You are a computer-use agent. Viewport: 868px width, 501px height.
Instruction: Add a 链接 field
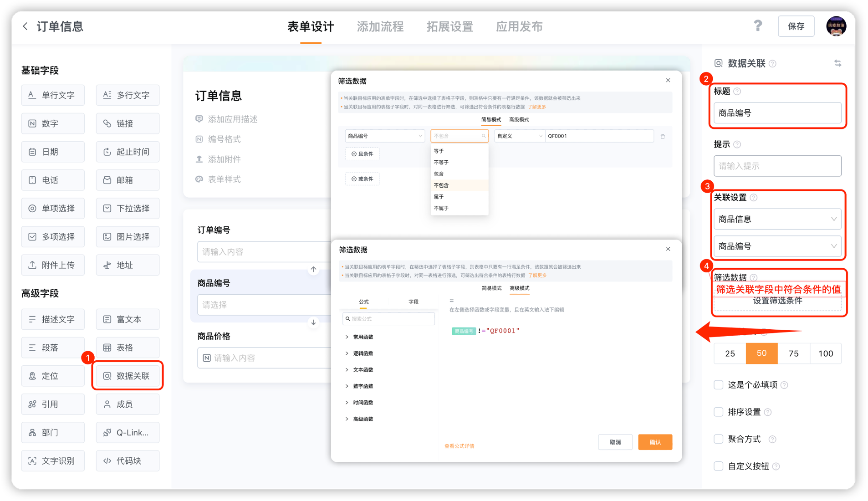(128, 123)
